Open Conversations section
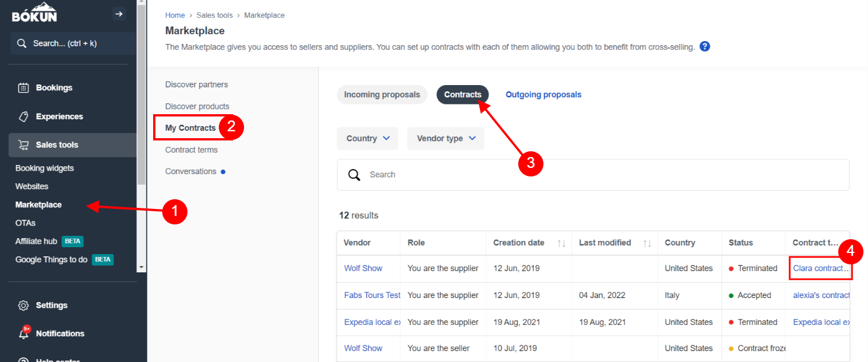Image resolution: width=868 pixels, height=362 pixels. click(191, 171)
